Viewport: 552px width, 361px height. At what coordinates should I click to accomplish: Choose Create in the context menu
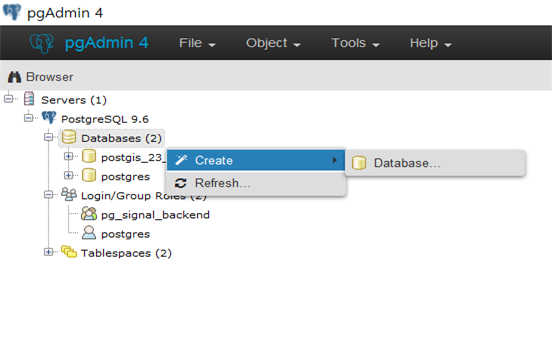pos(256,160)
